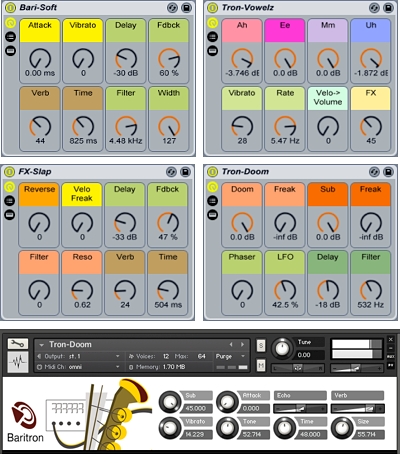Solo the Tron-Doom Kontakt instrument
Screen dimensions: 400x463
tap(261, 346)
